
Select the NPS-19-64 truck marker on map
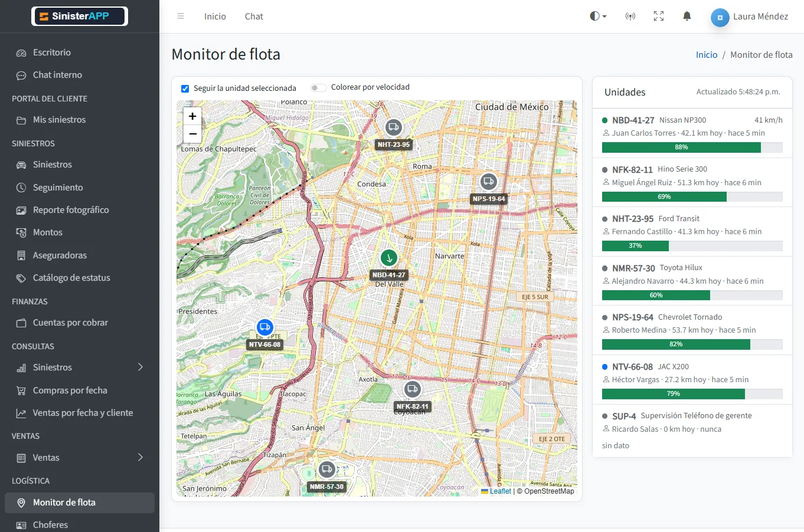[x=489, y=182]
